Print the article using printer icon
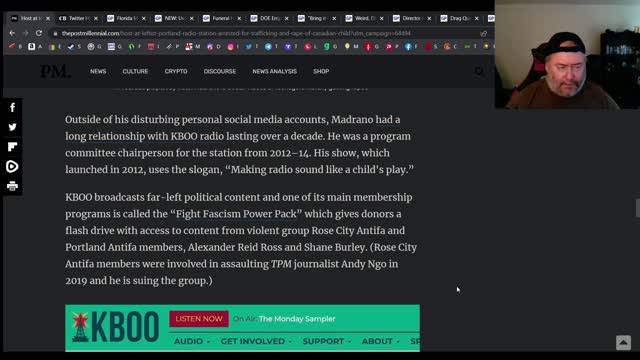 click(12, 186)
